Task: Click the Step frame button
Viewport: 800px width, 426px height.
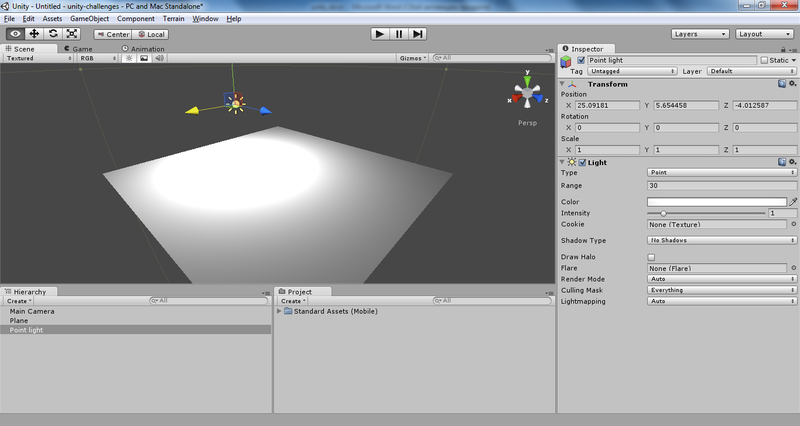Action: 417,34
